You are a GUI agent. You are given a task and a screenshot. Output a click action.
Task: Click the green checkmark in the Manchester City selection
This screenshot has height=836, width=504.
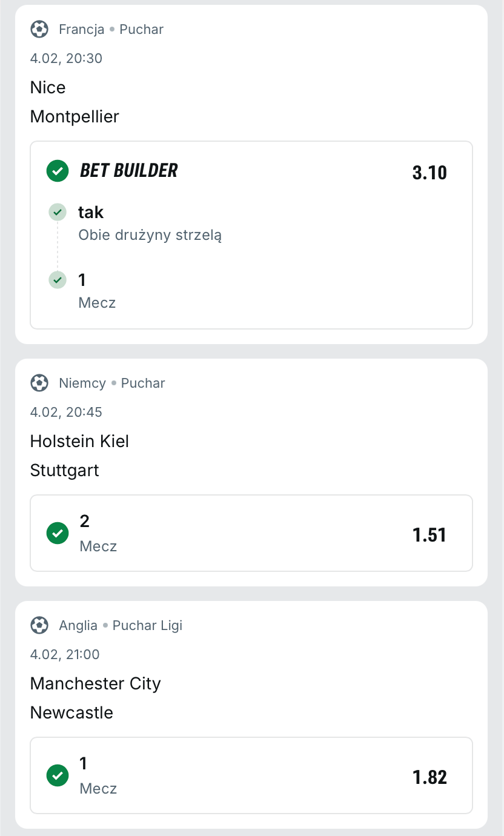pyautogui.click(x=58, y=775)
